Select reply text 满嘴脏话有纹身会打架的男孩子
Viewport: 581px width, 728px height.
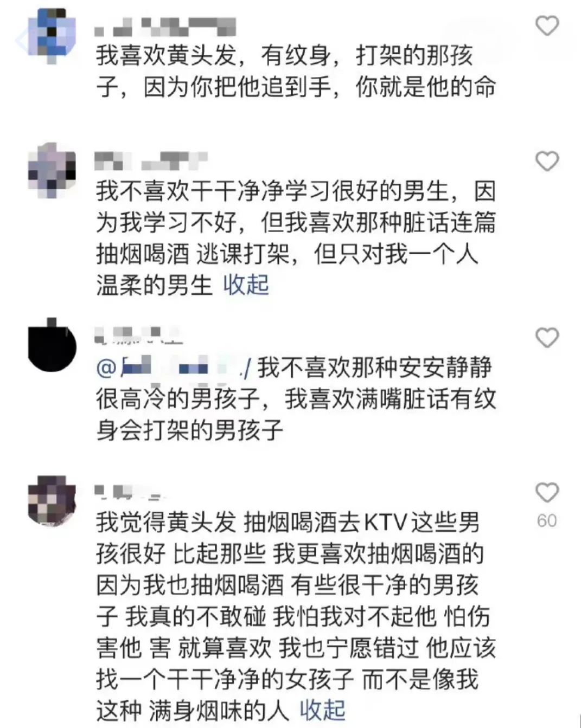coord(296,415)
